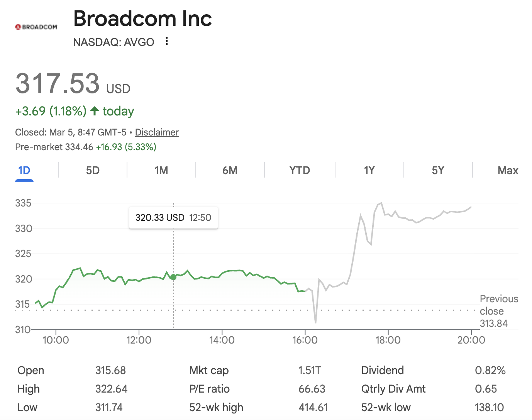
Task: Click the Broadcom Inc title
Action: (142, 19)
